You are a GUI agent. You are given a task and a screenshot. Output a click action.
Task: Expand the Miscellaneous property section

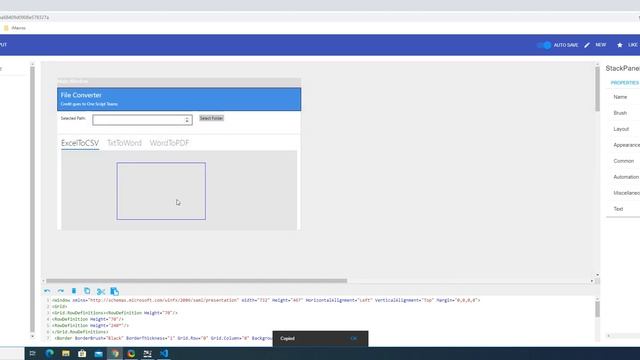click(x=626, y=193)
